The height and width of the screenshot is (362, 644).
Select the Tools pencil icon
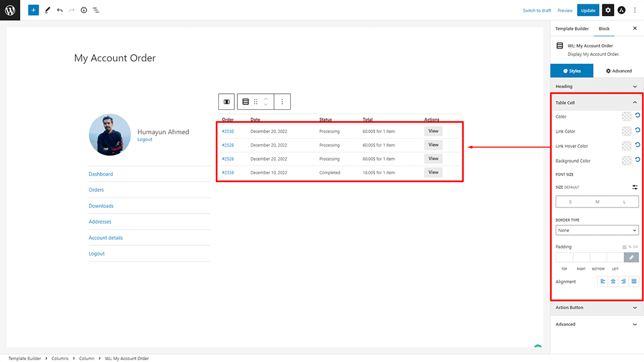pos(47,10)
